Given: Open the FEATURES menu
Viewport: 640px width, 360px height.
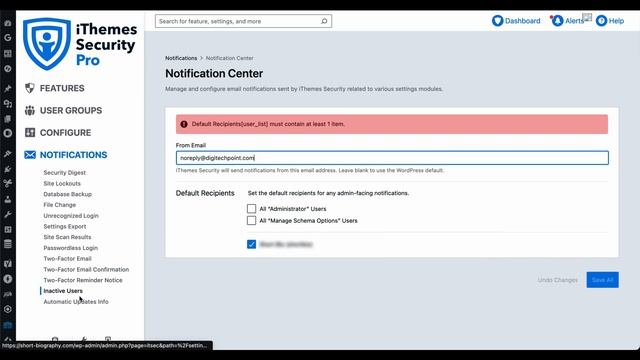Looking at the screenshot, I should tap(62, 88).
